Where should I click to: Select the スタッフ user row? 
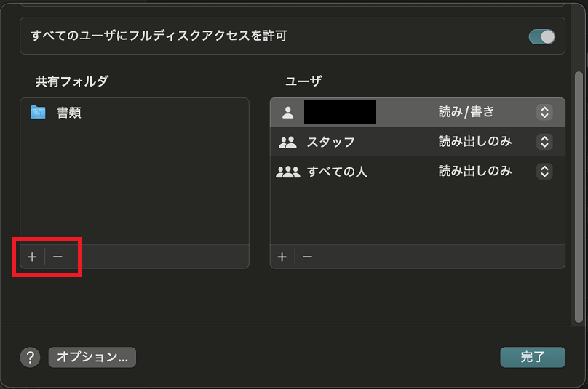click(418, 142)
